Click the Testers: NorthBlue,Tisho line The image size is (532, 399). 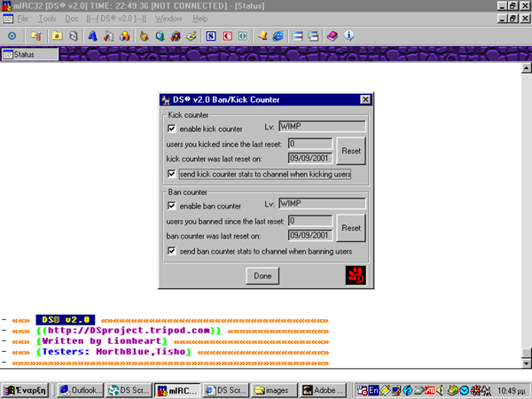pos(113,352)
